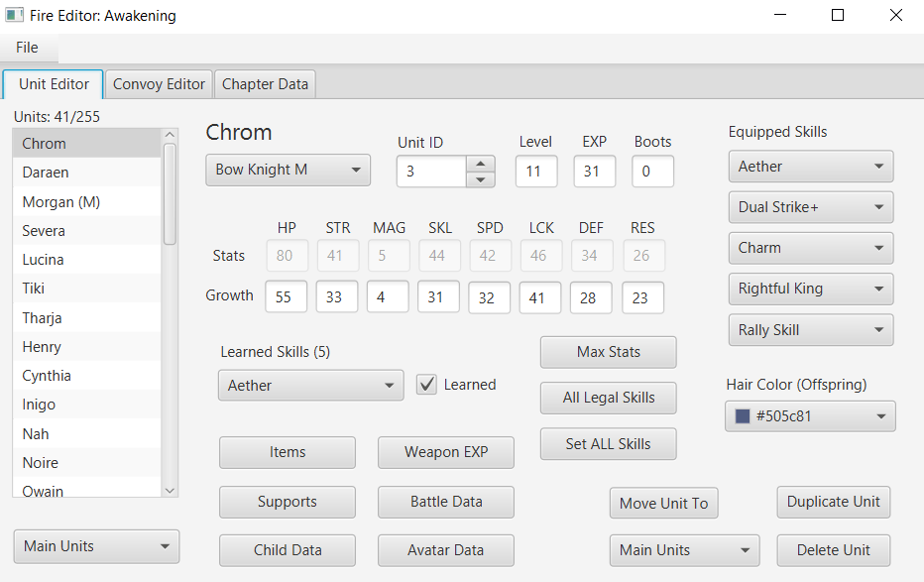Switch to the Convoy Editor tab
Image resolution: width=924 pixels, height=582 pixels.
click(159, 84)
